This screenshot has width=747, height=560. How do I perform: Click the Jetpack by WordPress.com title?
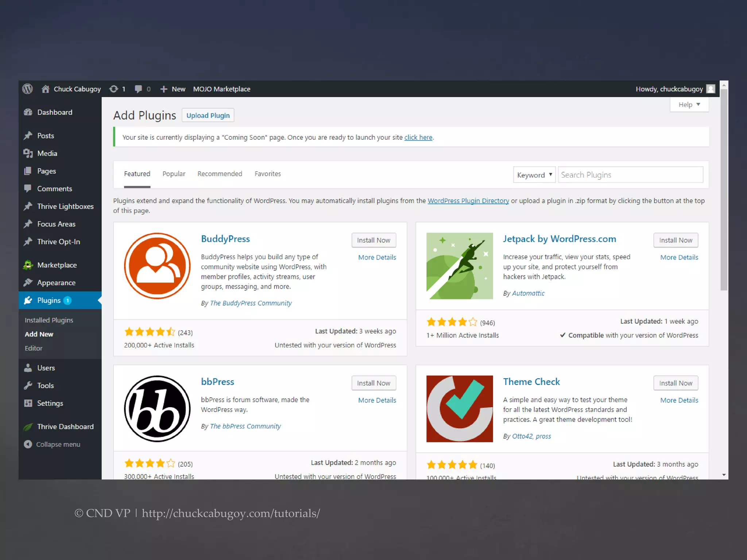pos(560,239)
